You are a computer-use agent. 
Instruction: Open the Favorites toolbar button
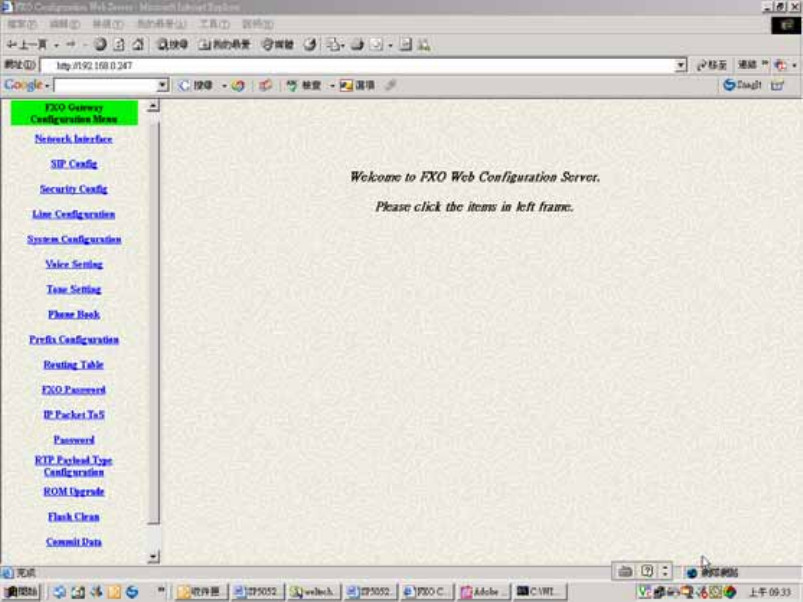(x=224, y=45)
